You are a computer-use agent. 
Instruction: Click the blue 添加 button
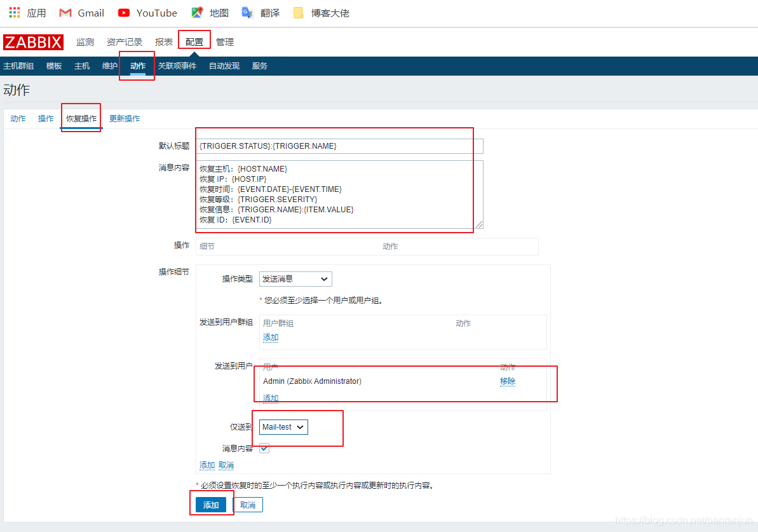pos(211,505)
